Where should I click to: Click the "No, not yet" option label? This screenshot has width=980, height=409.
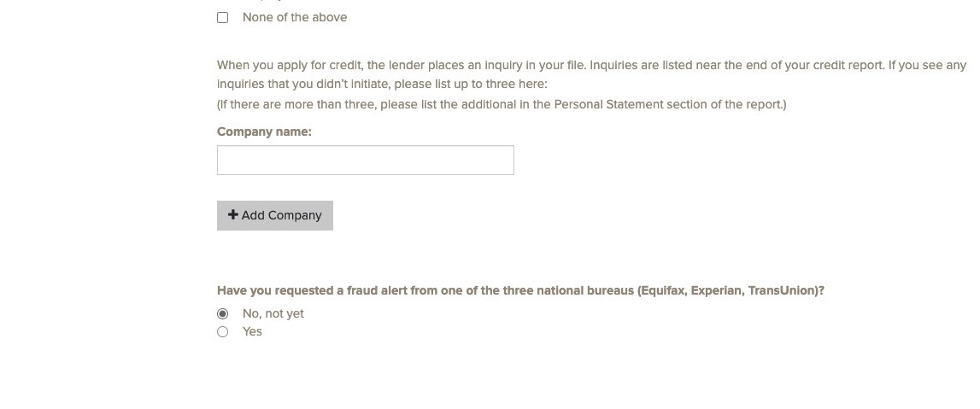273,313
